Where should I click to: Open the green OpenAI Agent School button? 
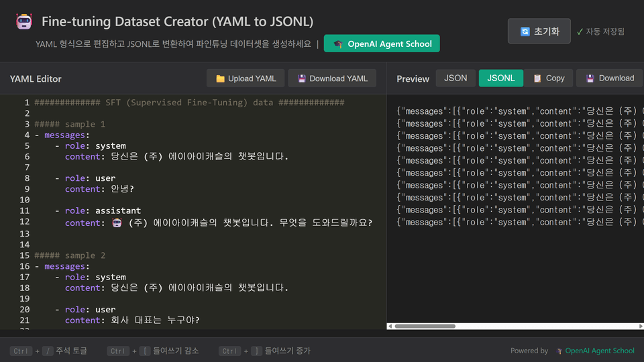pos(382,44)
